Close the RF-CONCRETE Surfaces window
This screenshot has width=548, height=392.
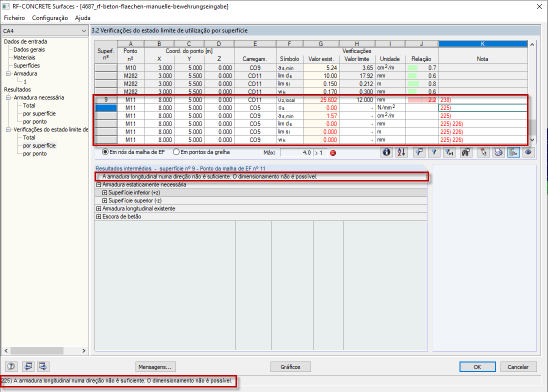coord(539,6)
